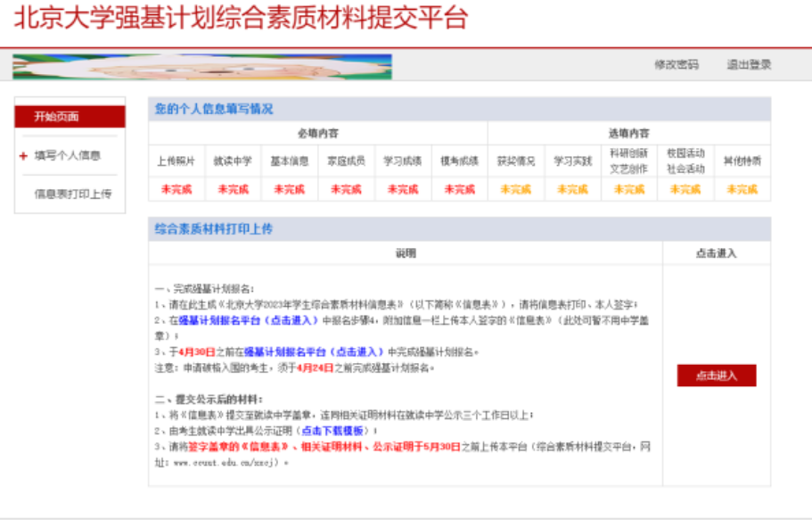Click the 获奖情况 column header
The height and width of the screenshot is (520, 812).
pos(516,161)
